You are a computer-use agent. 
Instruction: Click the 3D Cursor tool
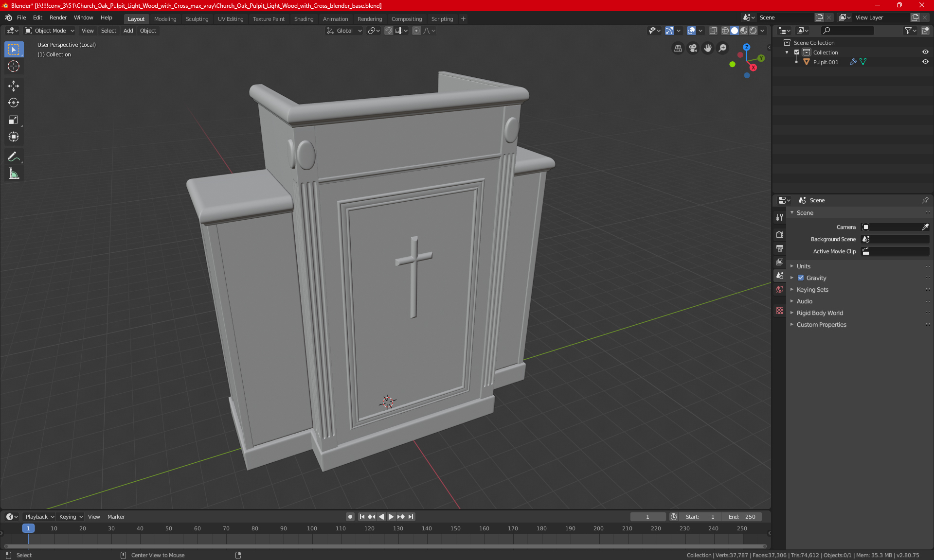[x=14, y=66]
